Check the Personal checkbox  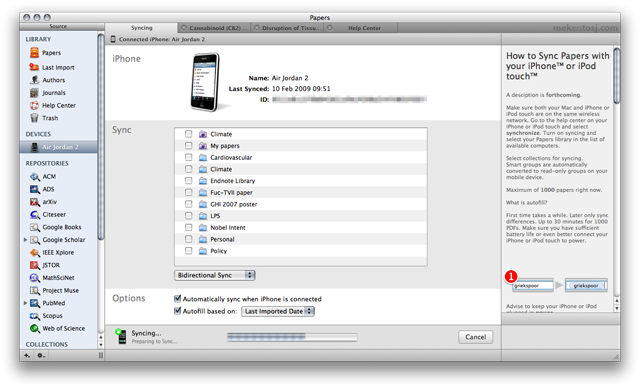(x=188, y=239)
